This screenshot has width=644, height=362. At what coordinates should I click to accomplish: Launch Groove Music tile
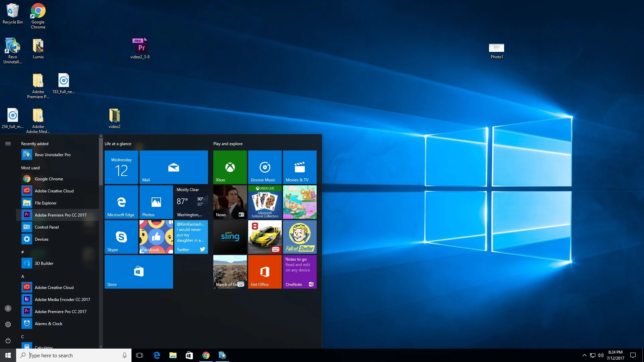tap(265, 167)
